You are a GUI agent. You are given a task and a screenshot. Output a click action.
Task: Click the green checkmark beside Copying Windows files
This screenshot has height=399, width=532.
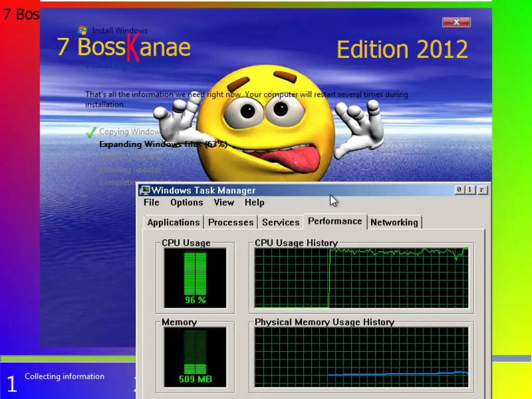point(90,131)
